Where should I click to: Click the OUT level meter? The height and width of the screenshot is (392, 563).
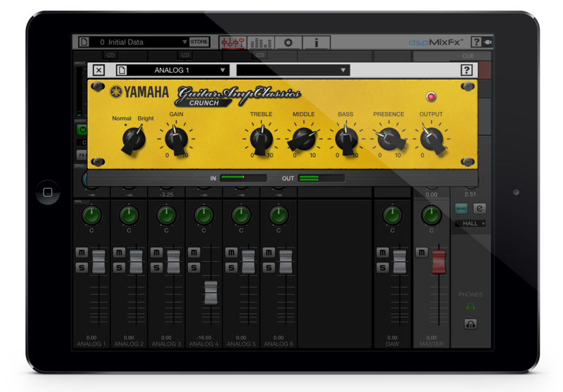(x=321, y=177)
